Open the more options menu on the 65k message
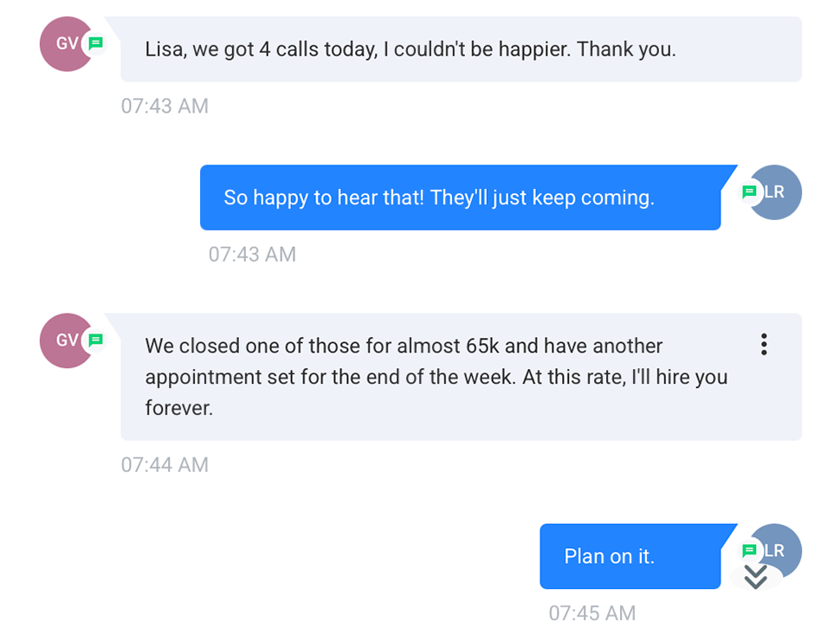This screenshot has height=628, width=840. click(x=764, y=345)
